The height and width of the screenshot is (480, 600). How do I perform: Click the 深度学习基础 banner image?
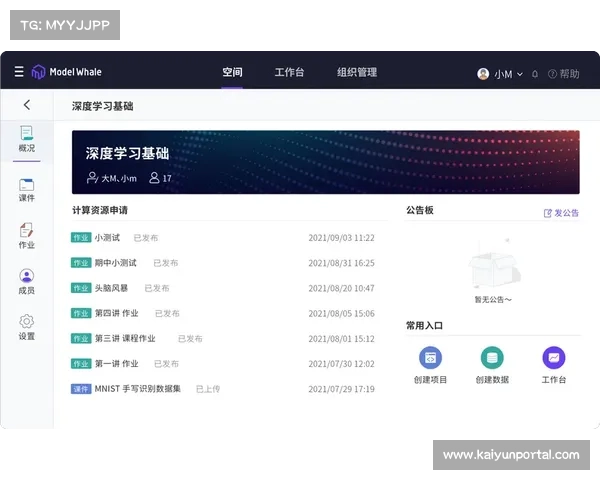pos(326,162)
